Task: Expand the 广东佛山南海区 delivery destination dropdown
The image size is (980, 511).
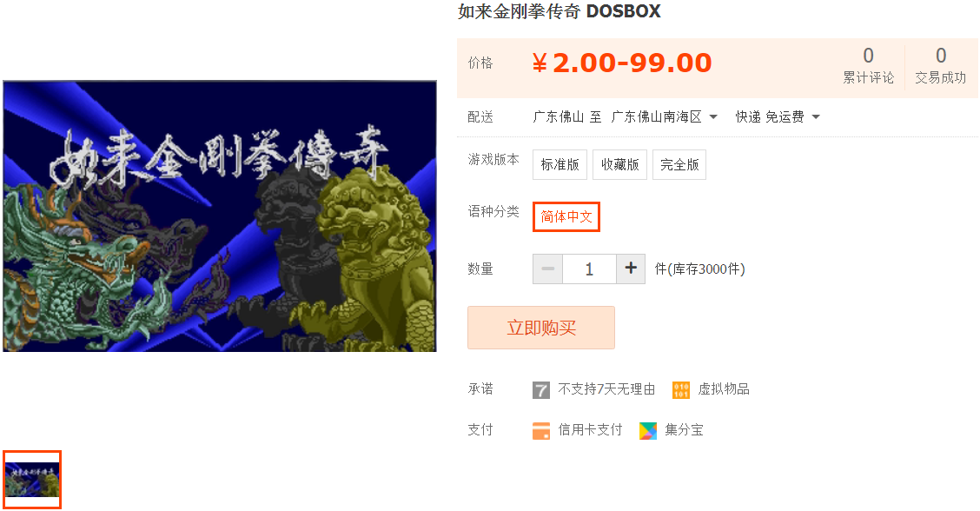Action: pos(665,117)
